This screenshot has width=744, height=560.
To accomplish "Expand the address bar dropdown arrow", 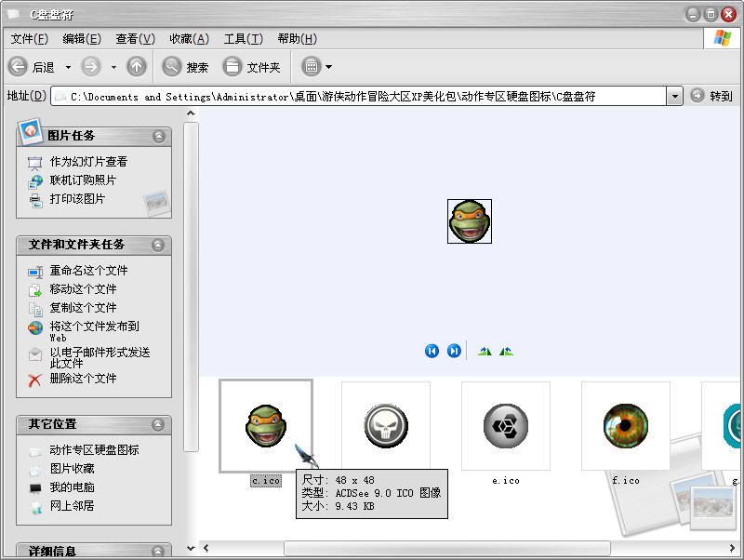I will click(x=674, y=96).
